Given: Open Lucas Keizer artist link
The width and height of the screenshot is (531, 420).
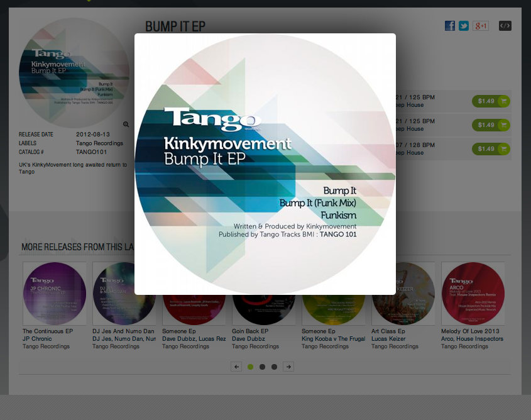Looking at the screenshot, I should click(388, 339).
